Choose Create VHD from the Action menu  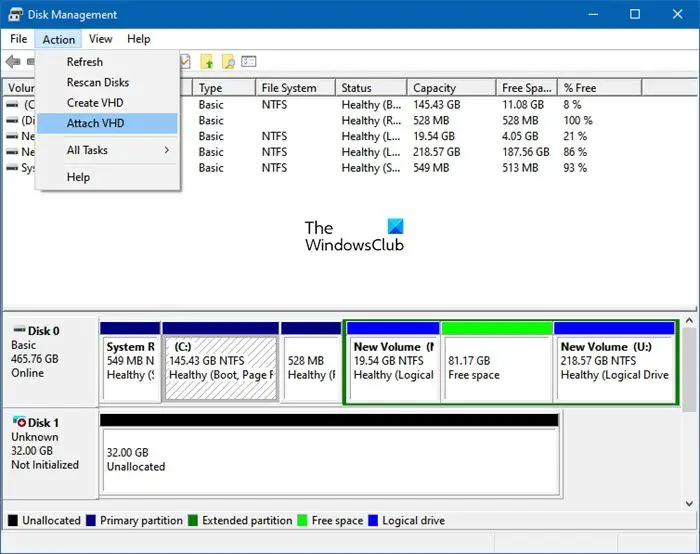pos(96,103)
